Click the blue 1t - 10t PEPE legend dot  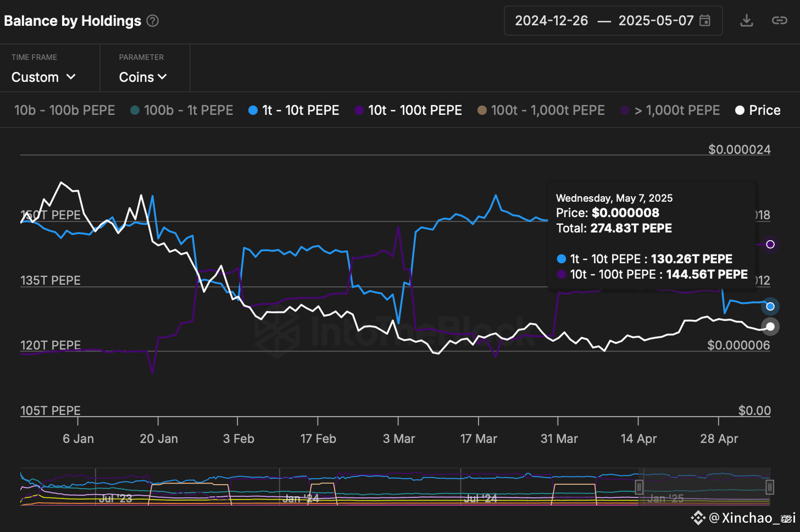coord(253,110)
